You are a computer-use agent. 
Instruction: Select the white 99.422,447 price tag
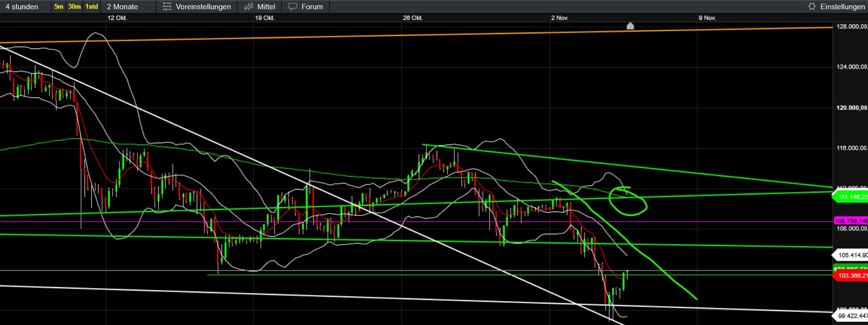851,316
